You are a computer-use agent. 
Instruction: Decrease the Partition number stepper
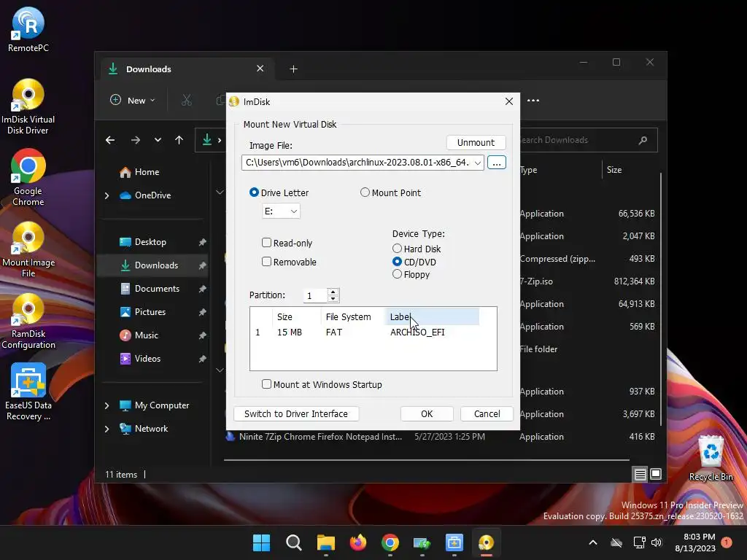click(333, 299)
